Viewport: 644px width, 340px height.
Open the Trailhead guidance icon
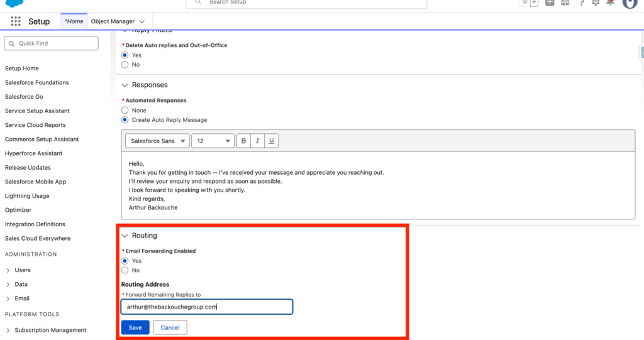coord(565,3)
